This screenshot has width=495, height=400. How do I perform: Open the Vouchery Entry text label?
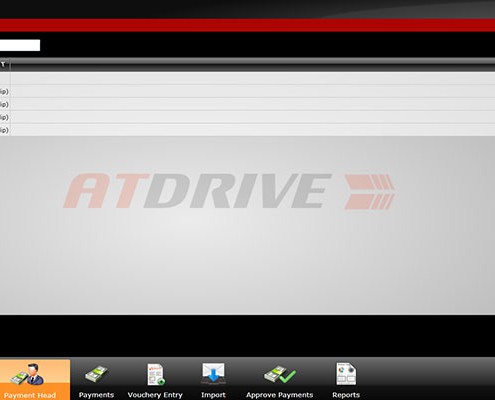[x=155, y=395]
